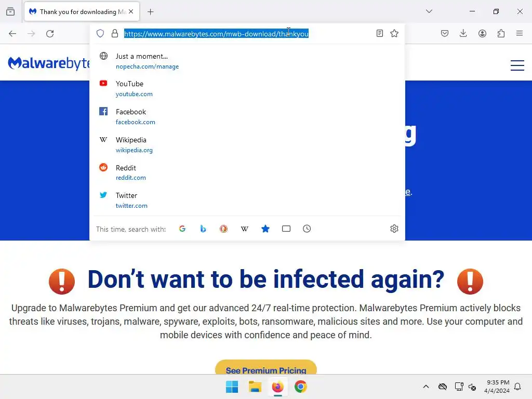Open tracking protection shield icon
This screenshot has height=399, width=532.
100,33
